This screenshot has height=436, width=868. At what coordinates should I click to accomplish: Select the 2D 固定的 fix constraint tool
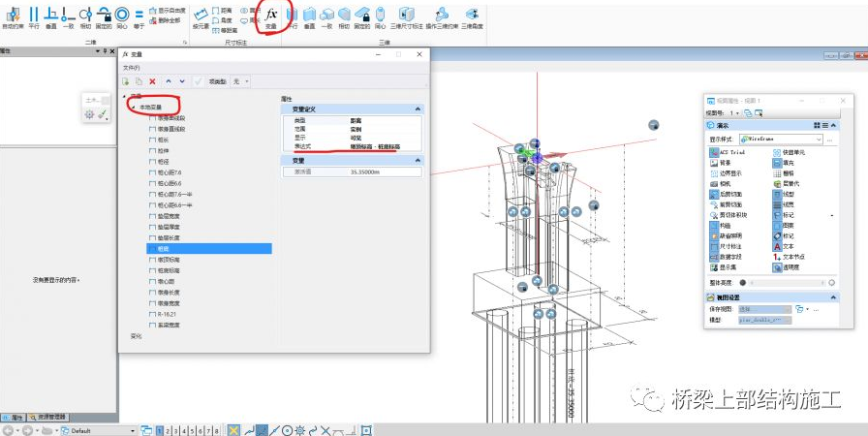pyautogui.click(x=104, y=17)
